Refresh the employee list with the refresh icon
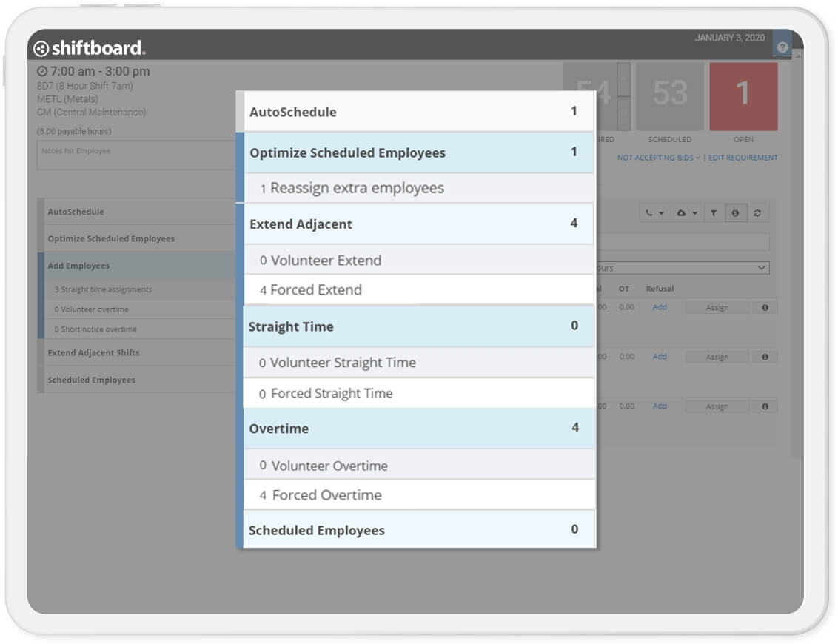The image size is (838, 644). click(x=757, y=213)
